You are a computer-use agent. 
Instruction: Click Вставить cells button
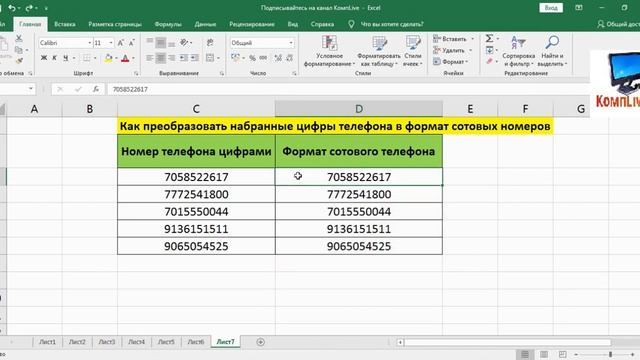[450, 39]
